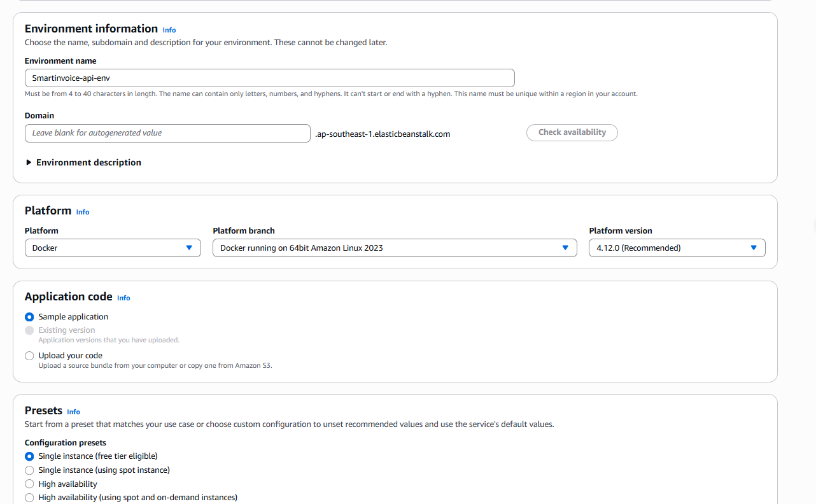Open the Platform version dropdown

pos(677,248)
